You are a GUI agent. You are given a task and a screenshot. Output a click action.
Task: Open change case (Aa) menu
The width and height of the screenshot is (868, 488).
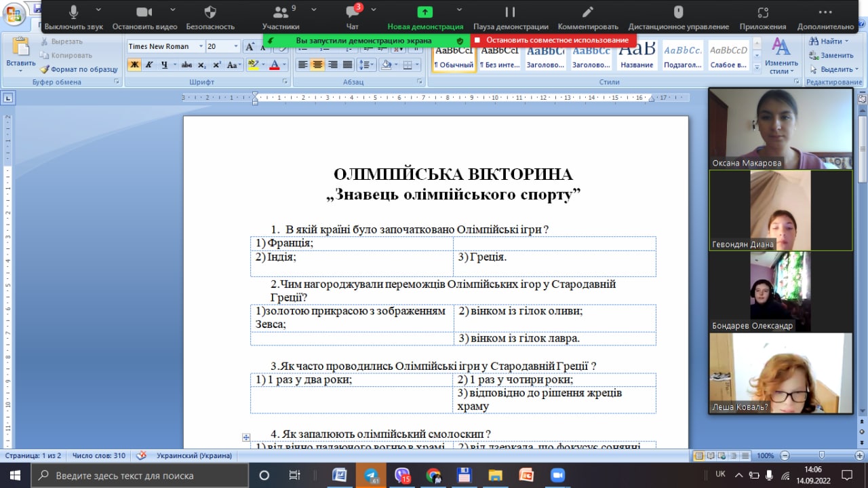[234, 65]
